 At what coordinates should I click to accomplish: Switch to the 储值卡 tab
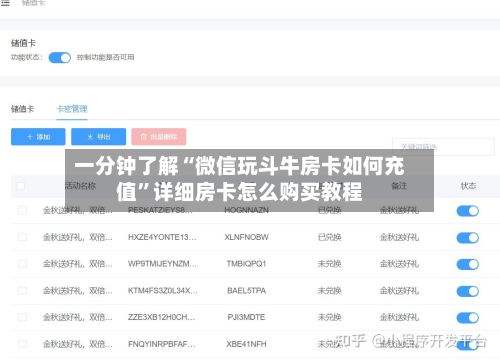pos(23,109)
